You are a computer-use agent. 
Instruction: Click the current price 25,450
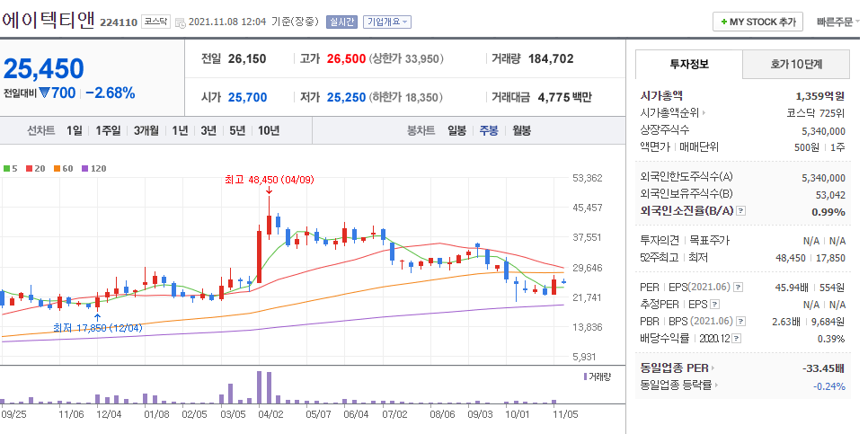tap(44, 68)
